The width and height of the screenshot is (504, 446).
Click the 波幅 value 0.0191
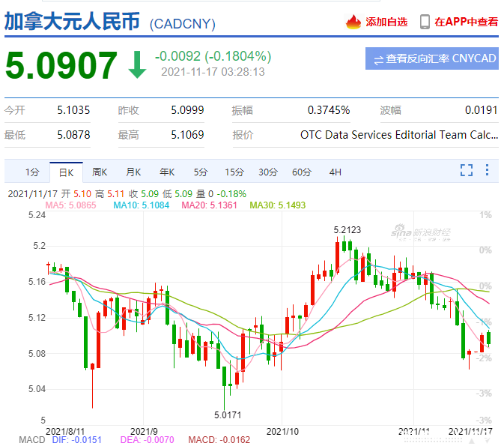click(482, 110)
